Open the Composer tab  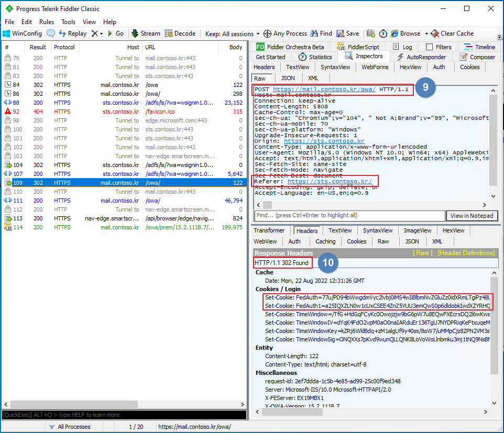pos(477,57)
